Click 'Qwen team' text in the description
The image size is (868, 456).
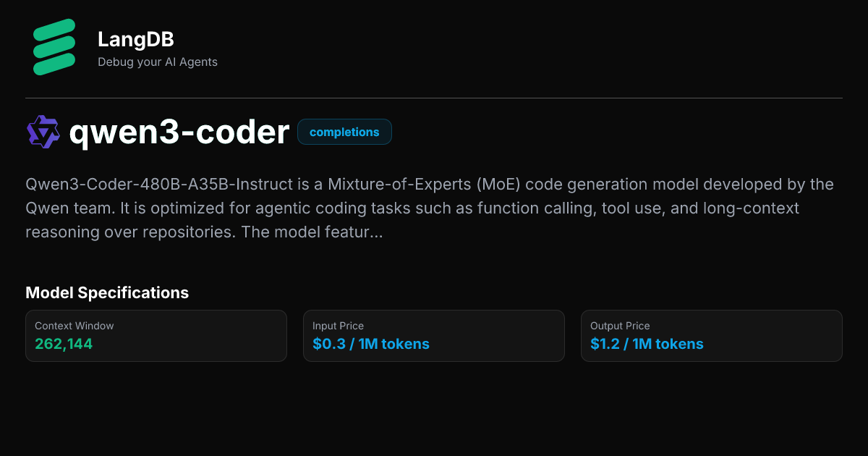pyautogui.click(x=61, y=208)
